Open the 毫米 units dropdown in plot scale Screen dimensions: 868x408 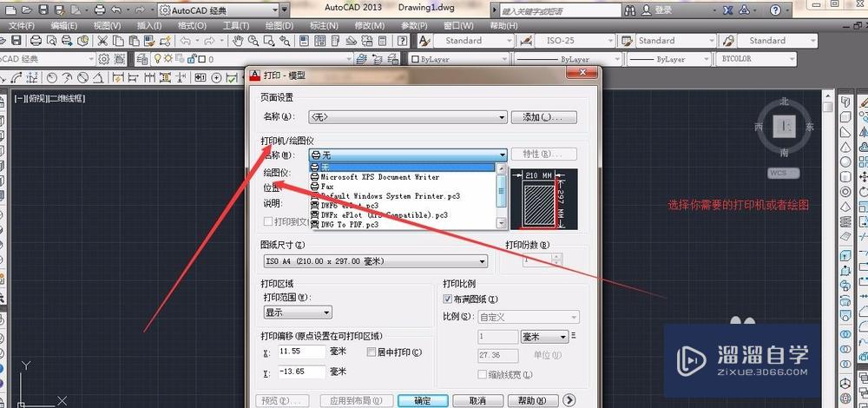[545, 337]
